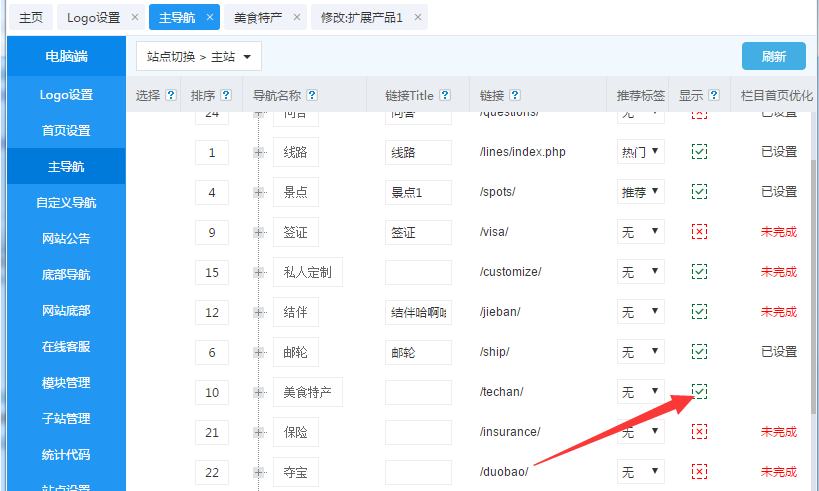Click 未完成 link in 私人定制 row

coord(778,272)
